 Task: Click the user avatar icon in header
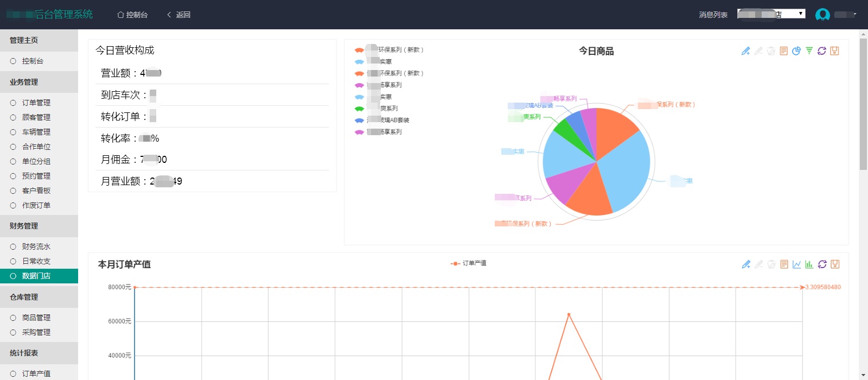coord(822,15)
